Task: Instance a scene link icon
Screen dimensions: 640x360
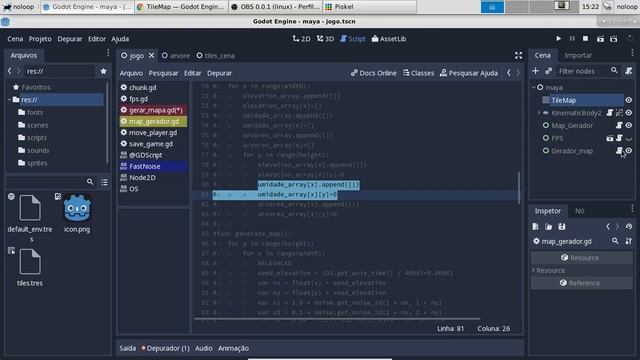Action: [549, 71]
